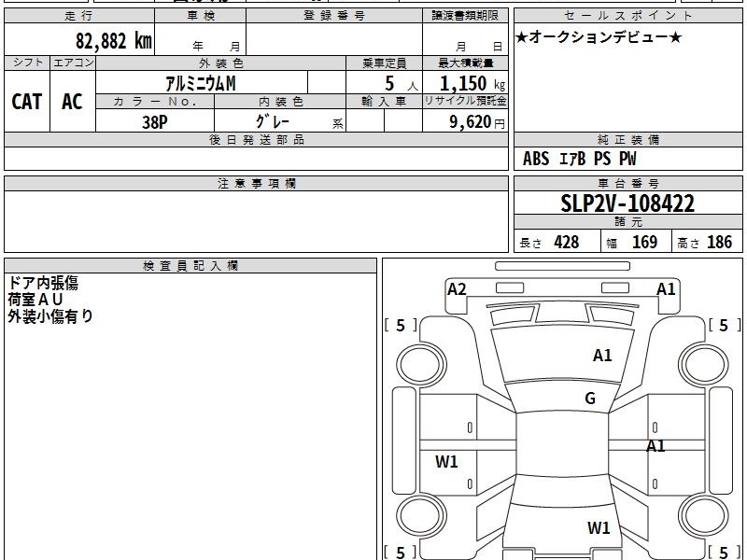Click the 諸元 header
This screenshot has width=747, height=560.
pos(627,222)
